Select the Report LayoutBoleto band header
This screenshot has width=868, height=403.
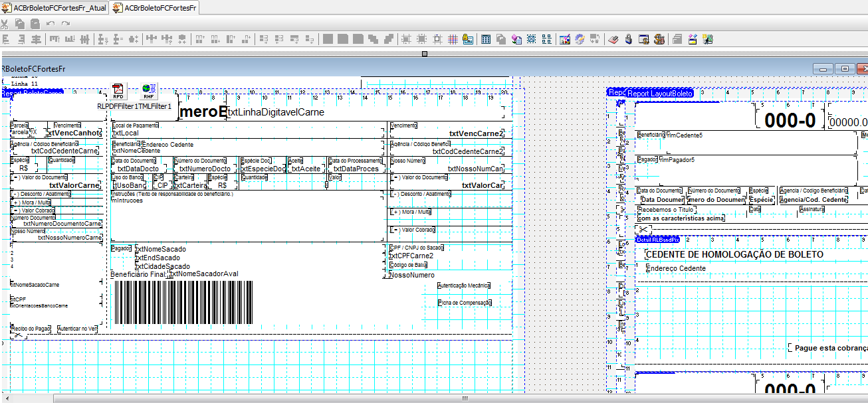pyautogui.click(x=659, y=94)
